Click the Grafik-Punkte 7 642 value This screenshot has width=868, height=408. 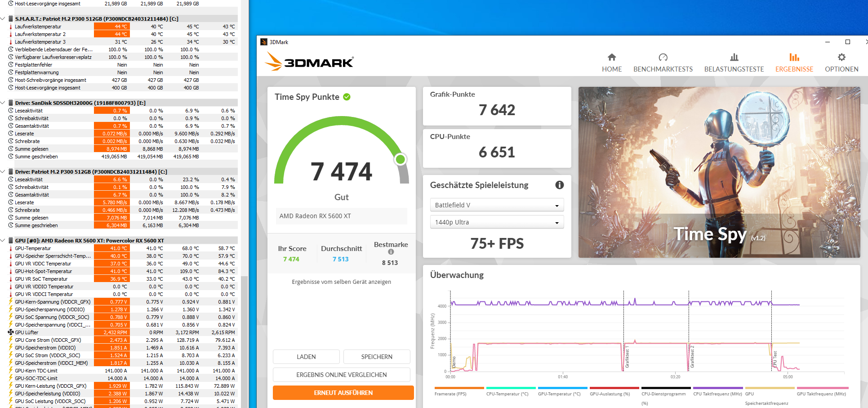pos(497,110)
